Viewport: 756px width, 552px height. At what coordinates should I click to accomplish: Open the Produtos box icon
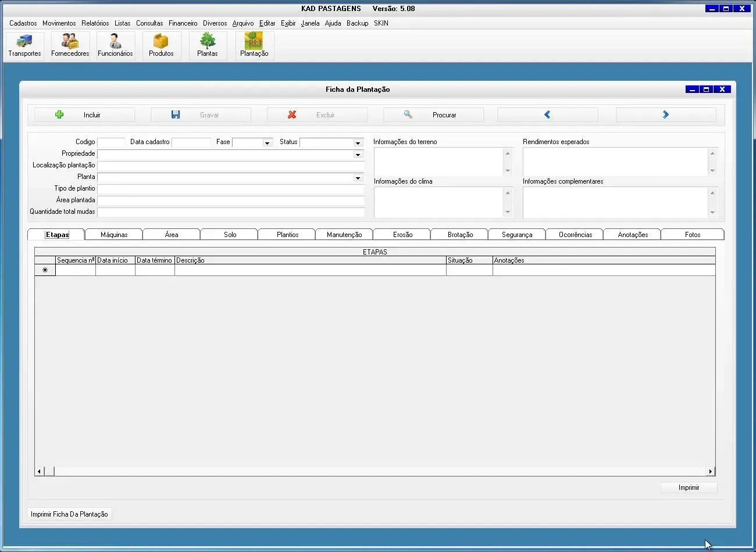[x=161, y=45]
